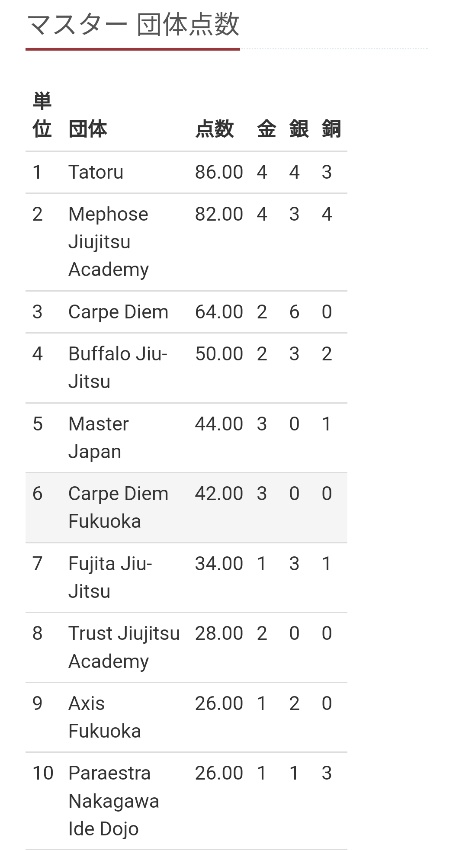Click the 団体 column header
The image size is (467, 850).
pos(88,130)
